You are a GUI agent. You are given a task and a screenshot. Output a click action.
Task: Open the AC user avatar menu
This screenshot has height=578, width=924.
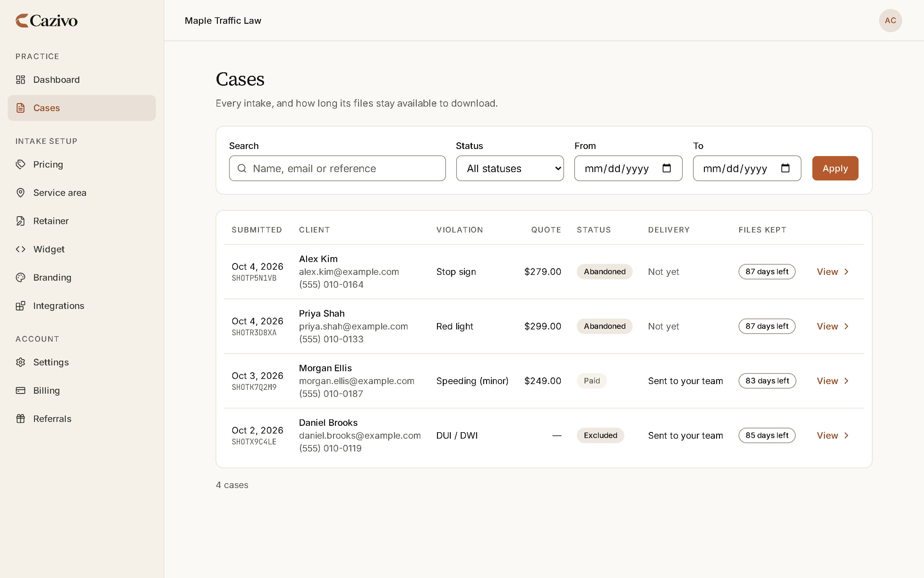pyautogui.click(x=890, y=21)
